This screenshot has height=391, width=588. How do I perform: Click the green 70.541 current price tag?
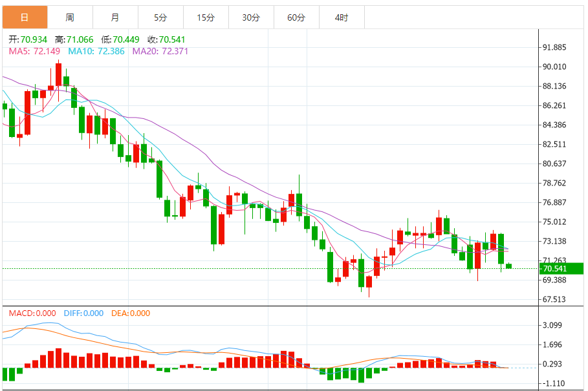[x=561, y=269]
